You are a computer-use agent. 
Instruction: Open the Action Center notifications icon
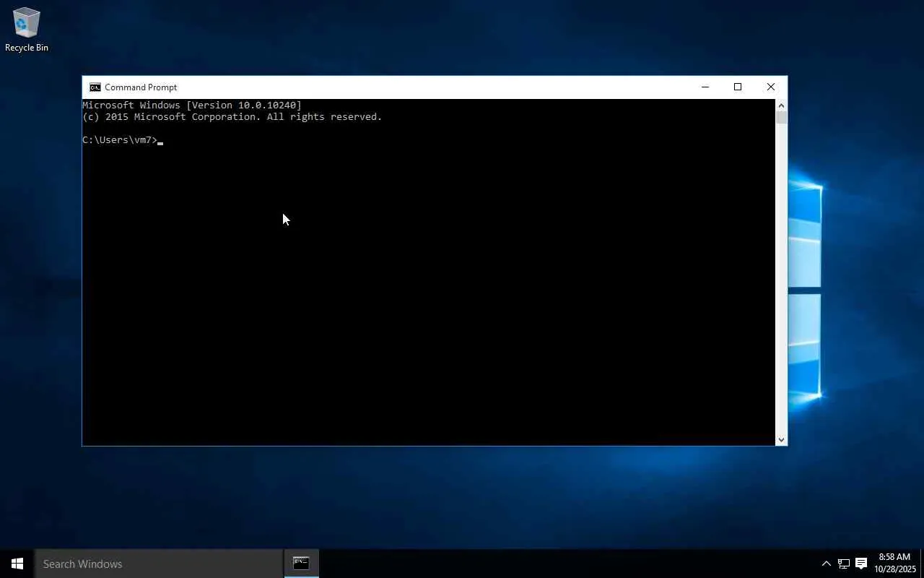tap(861, 564)
